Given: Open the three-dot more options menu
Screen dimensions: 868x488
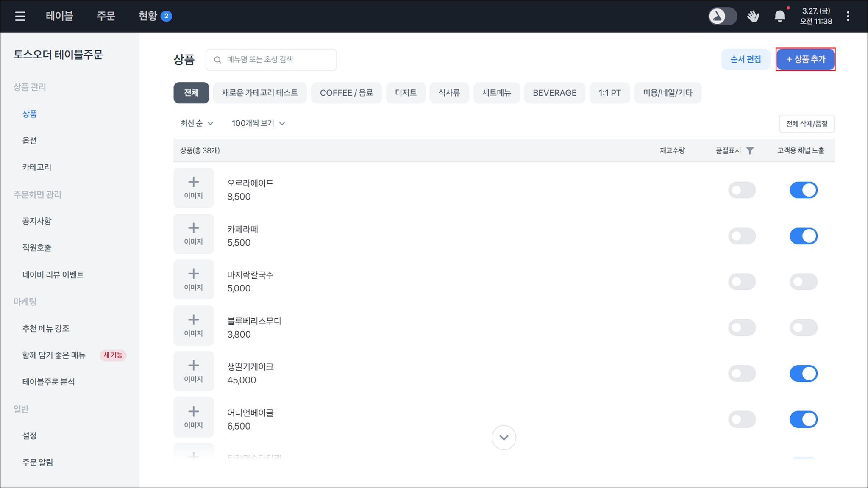Looking at the screenshot, I should 848,16.
